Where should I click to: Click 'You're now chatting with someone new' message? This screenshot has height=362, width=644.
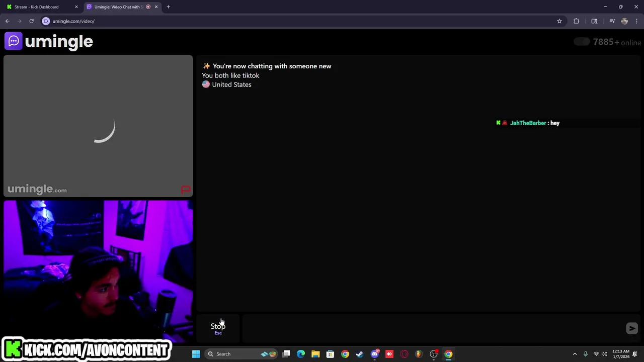pos(272,66)
